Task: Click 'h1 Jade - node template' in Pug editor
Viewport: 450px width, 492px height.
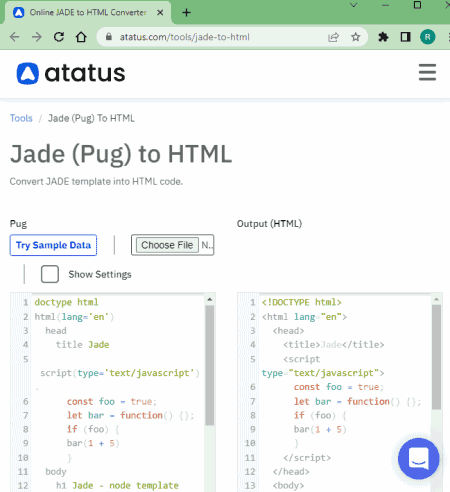Action: click(x=117, y=486)
